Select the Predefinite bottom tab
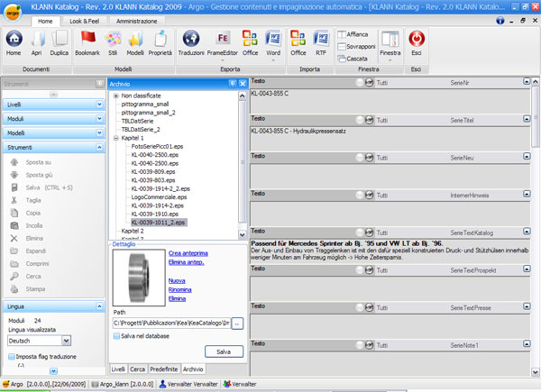541x392 pixels. pyautogui.click(x=165, y=369)
